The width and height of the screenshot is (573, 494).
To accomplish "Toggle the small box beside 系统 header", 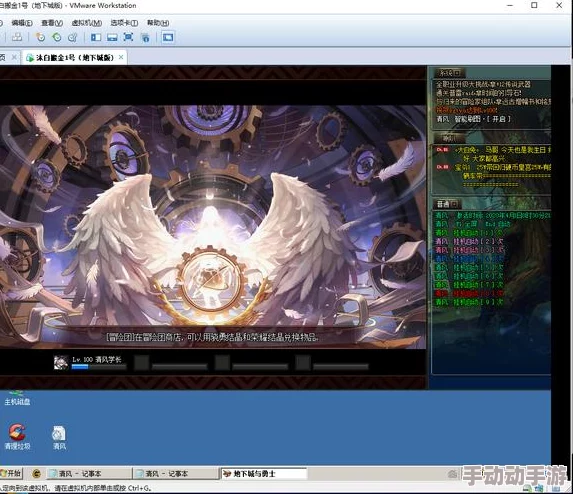I will tap(458, 73).
